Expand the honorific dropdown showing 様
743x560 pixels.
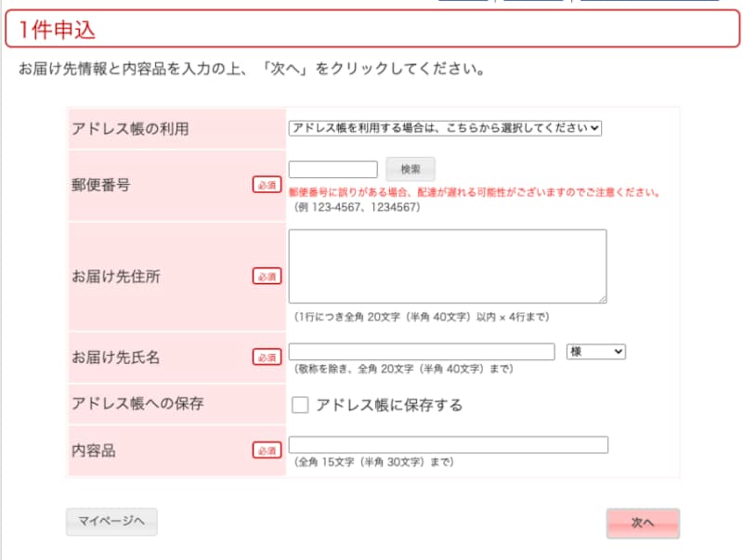tap(594, 351)
